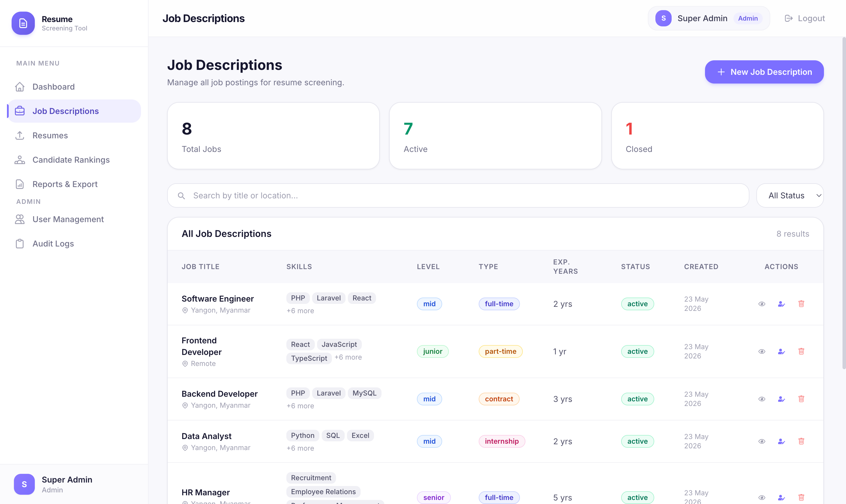Focus the search by title or location field
This screenshot has width=846, height=504.
click(x=458, y=196)
